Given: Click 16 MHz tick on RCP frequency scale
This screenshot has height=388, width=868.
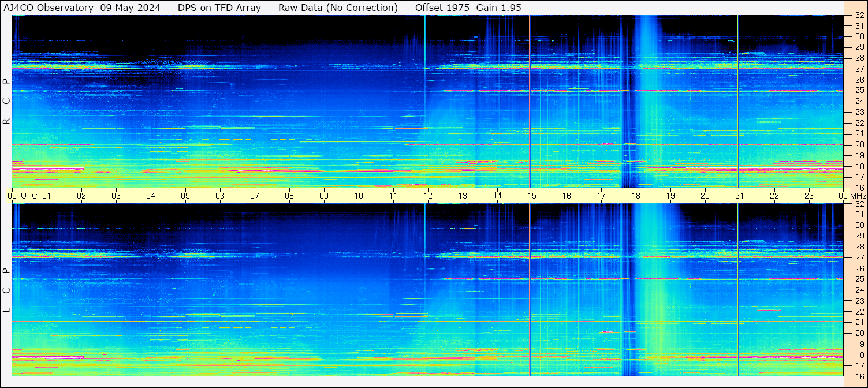Looking at the screenshot, I should tap(859, 187).
